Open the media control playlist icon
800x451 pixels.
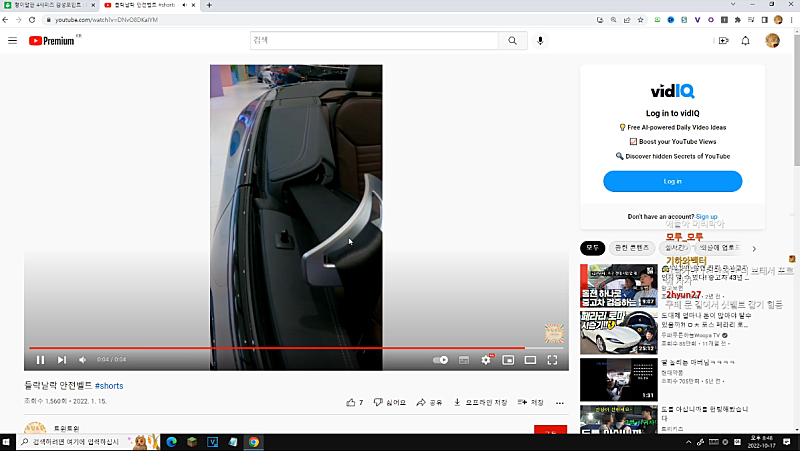click(x=751, y=20)
